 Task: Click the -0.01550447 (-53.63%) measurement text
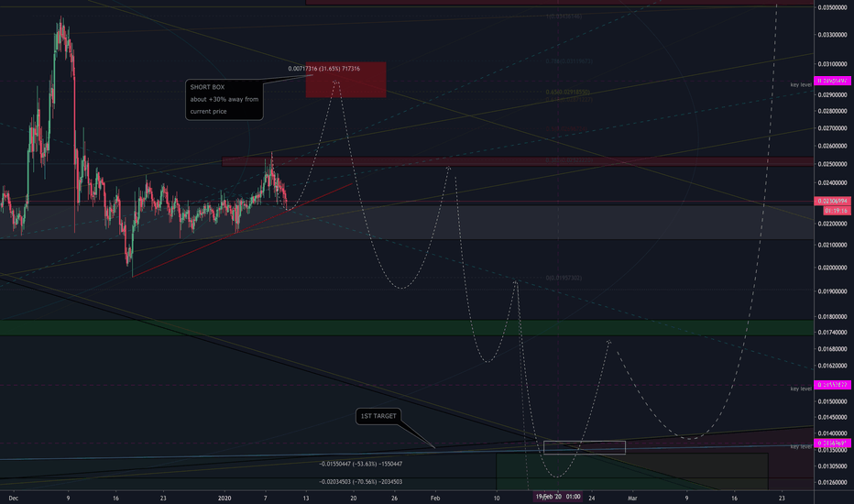(360, 465)
